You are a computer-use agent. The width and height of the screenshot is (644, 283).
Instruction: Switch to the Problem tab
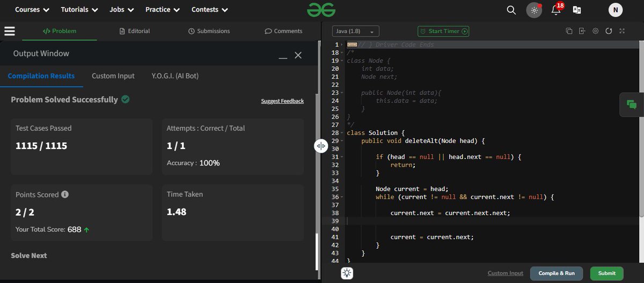60,31
